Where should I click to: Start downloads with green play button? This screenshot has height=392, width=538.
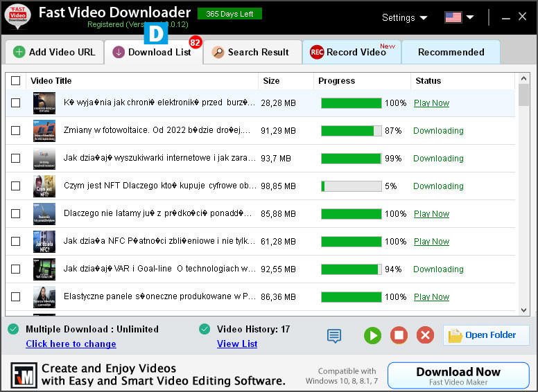point(372,335)
